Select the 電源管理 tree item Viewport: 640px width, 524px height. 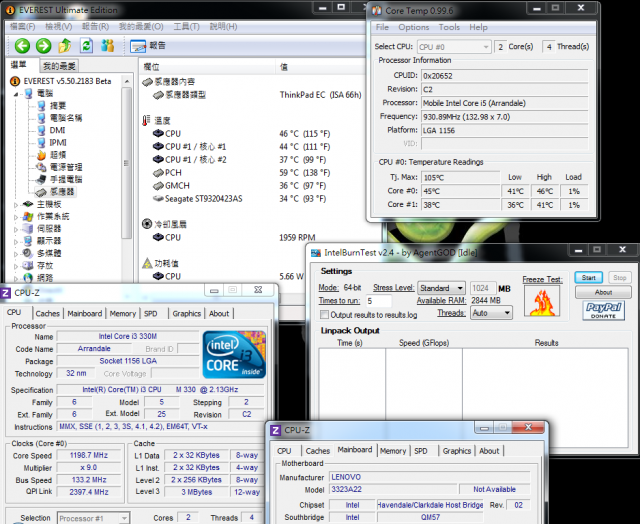click(x=66, y=167)
